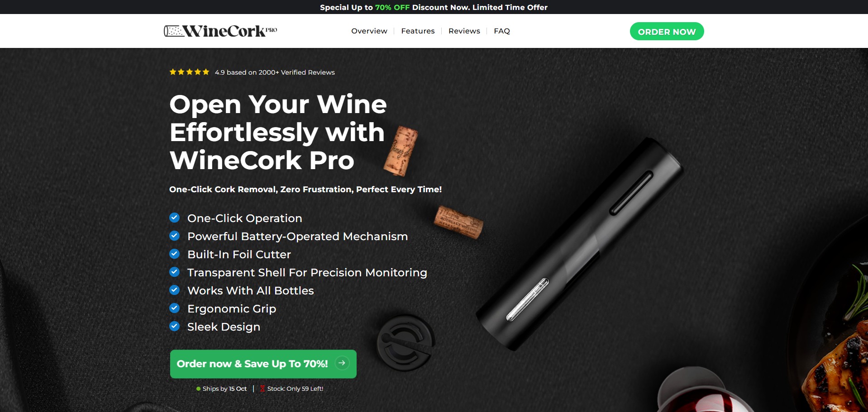Select FAQ in the navigation
The width and height of the screenshot is (868, 412).
502,31
